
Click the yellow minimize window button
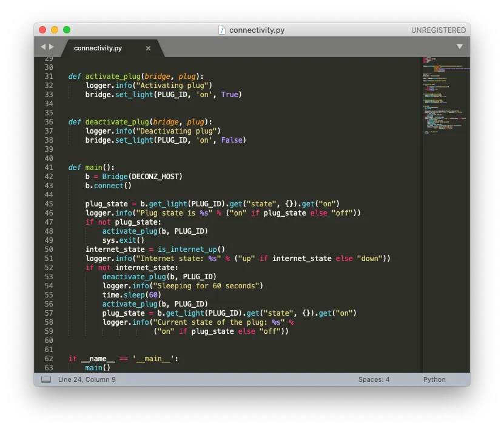(55, 30)
